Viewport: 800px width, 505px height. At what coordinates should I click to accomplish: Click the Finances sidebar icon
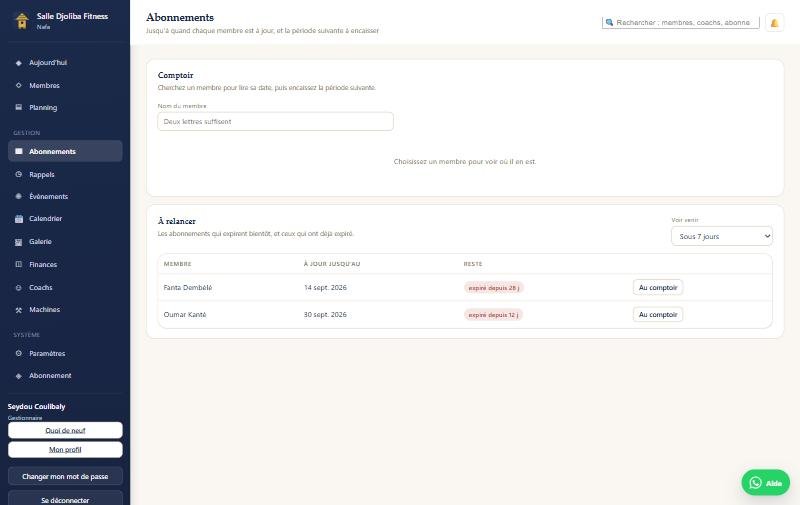(19, 264)
